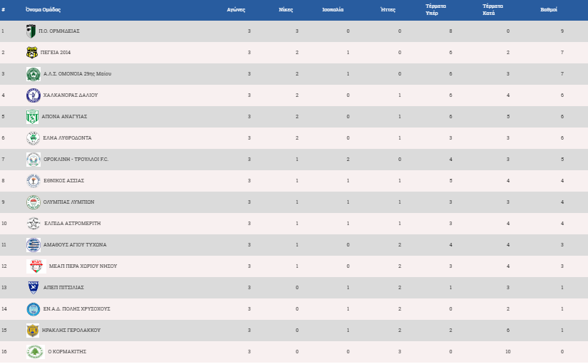Click the Π.Ο. ΟΡΜΗΔΕΙΑΣ team crest
Image resolution: width=588 pixels, height=364 pixels.
pyautogui.click(x=31, y=31)
